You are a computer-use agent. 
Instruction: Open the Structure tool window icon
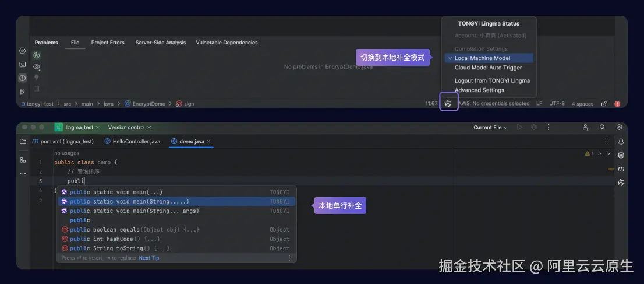tap(23, 160)
